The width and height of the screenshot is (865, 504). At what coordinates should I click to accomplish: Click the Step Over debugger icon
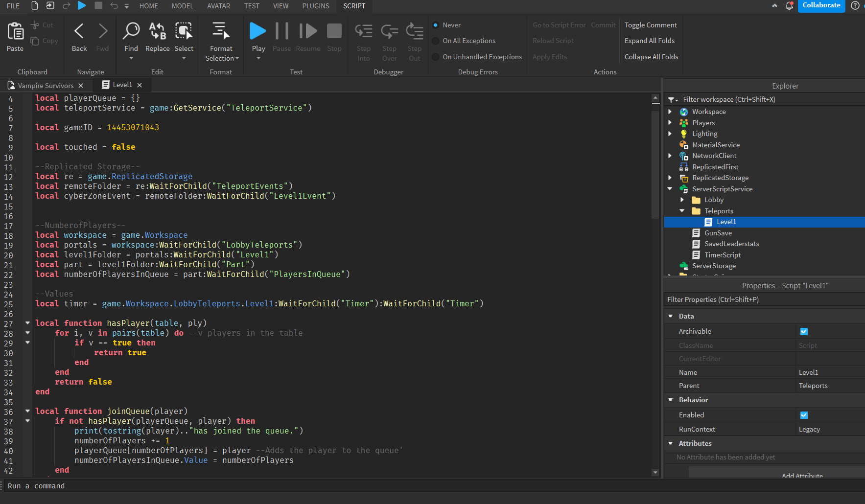pyautogui.click(x=389, y=31)
